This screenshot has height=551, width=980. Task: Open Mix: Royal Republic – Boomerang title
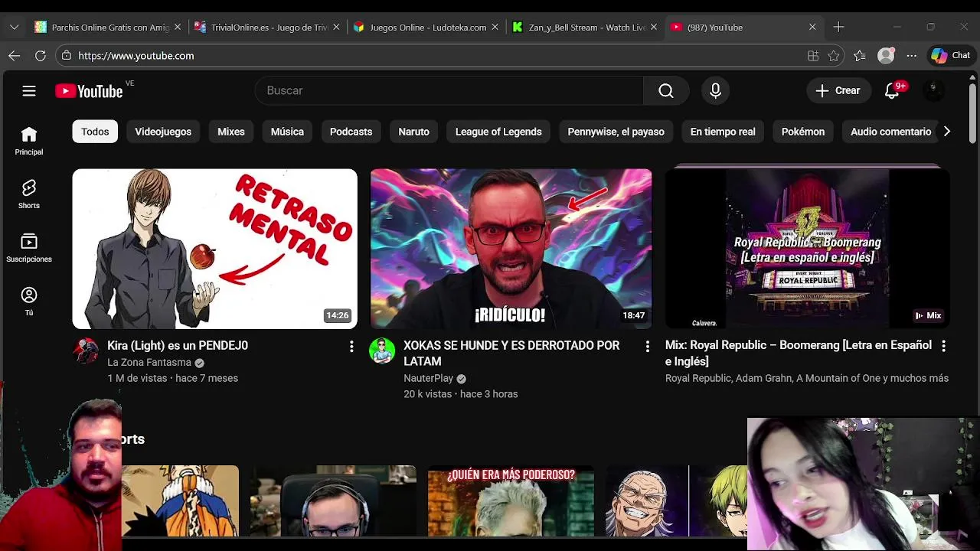tap(799, 353)
